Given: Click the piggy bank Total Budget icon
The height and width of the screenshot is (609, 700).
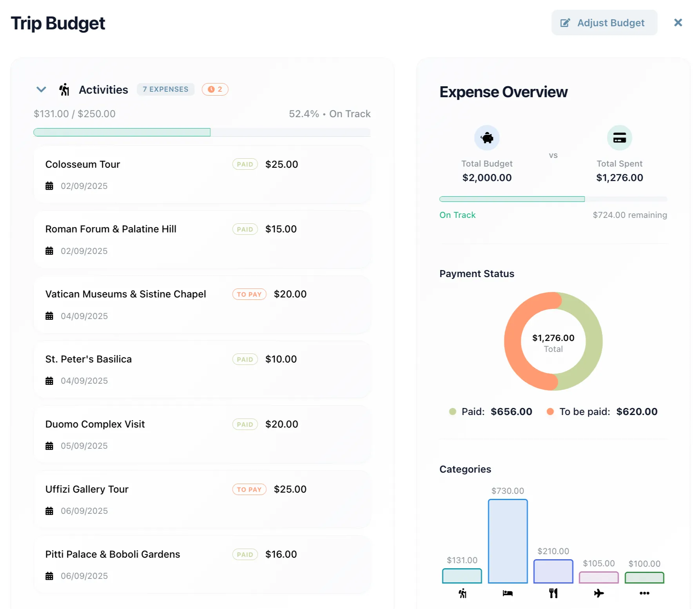Looking at the screenshot, I should point(486,138).
